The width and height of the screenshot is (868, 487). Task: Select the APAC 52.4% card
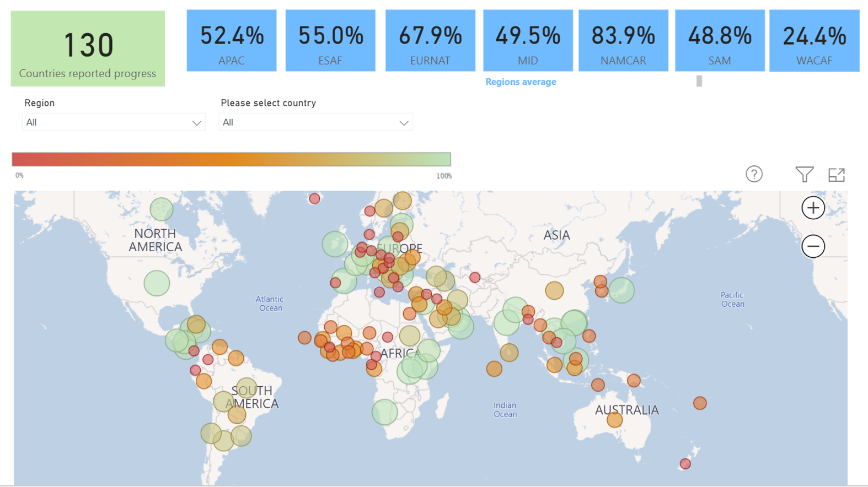coord(232,41)
